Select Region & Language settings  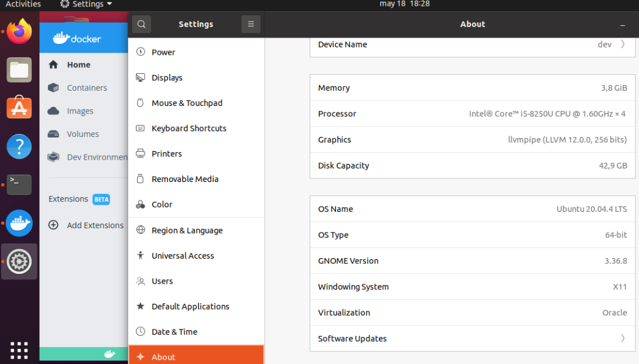(196, 230)
